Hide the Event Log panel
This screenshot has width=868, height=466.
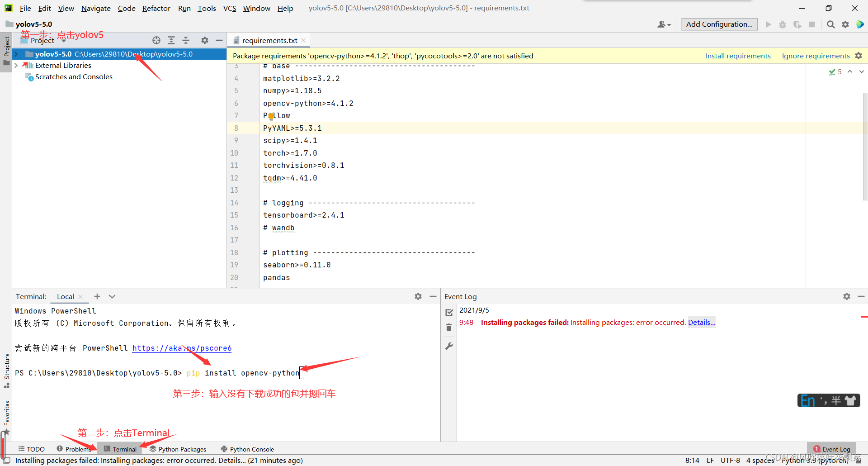861,296
